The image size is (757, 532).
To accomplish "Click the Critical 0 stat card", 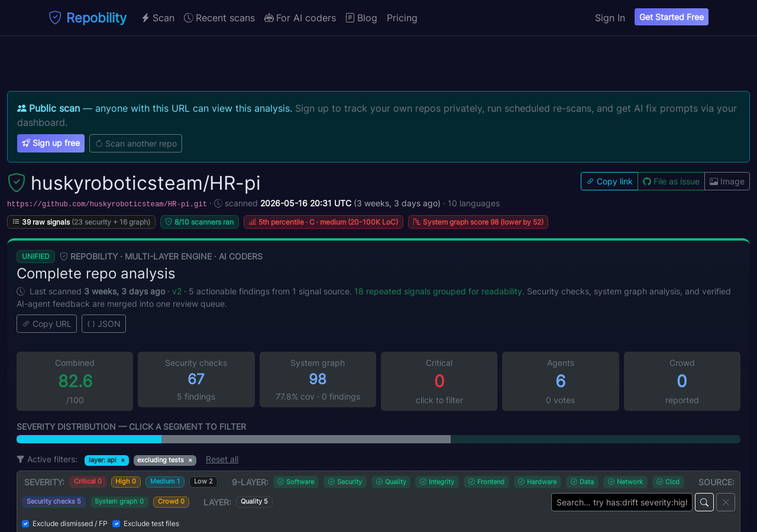I will (439, 381).
